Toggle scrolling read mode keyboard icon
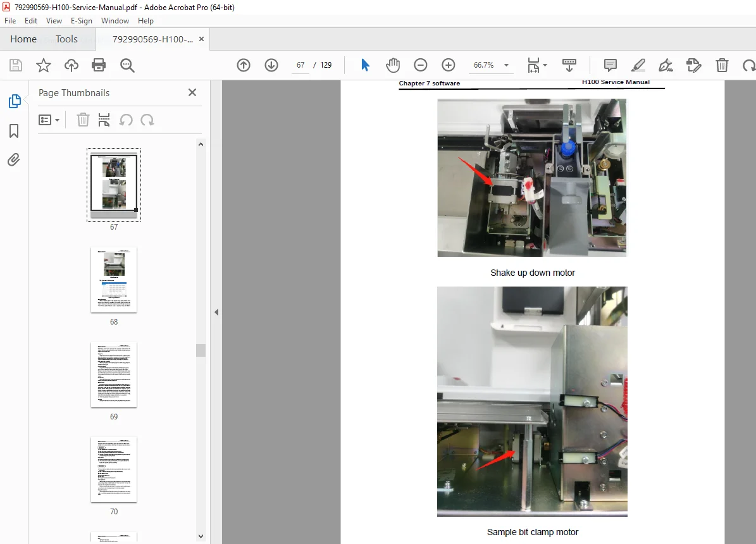This screenshot has height=544, width=756. [x=569, y=65]
